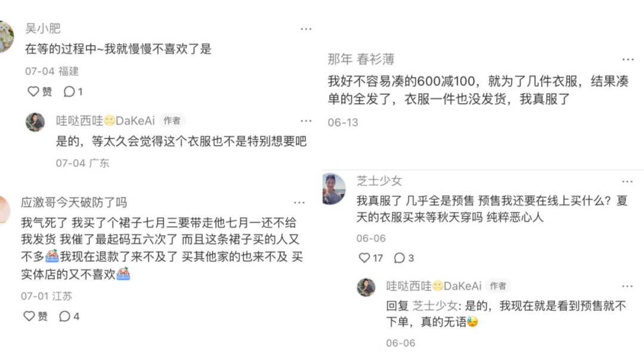Open more options on author's 06-06 reply
Viewport: 644px width, 352px height.
tap(627, 286)
